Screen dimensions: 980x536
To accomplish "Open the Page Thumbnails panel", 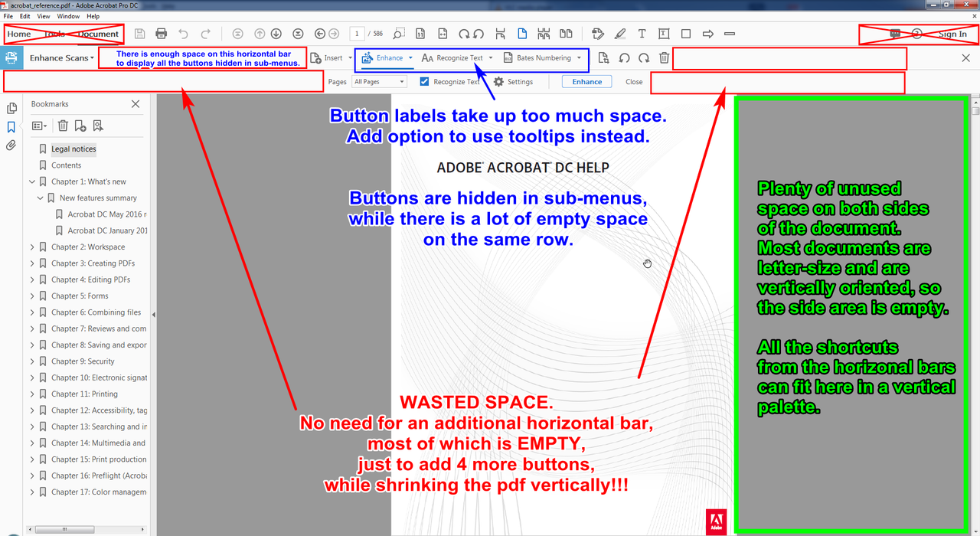I will [11, 109].
